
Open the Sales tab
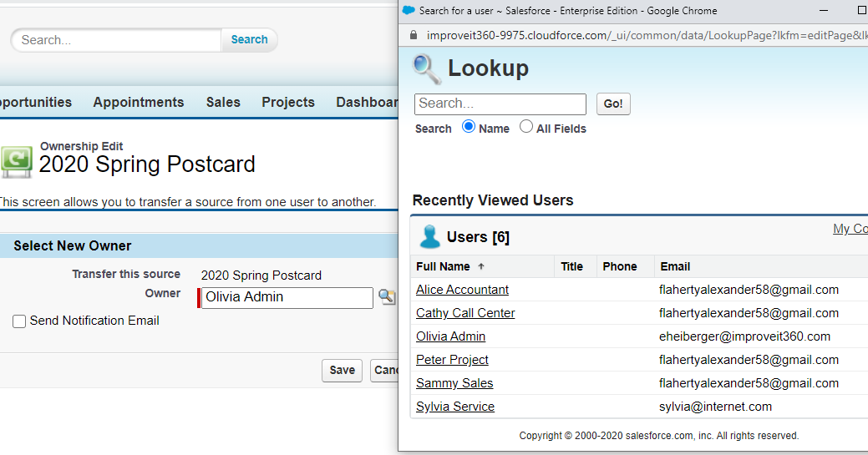(x=223, y=103)
